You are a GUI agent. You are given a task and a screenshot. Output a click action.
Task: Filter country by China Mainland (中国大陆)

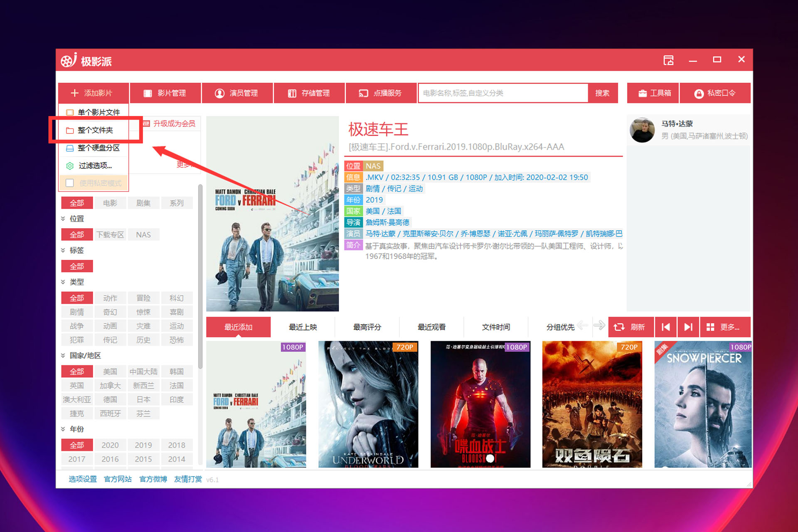click(x=143, y=372)
